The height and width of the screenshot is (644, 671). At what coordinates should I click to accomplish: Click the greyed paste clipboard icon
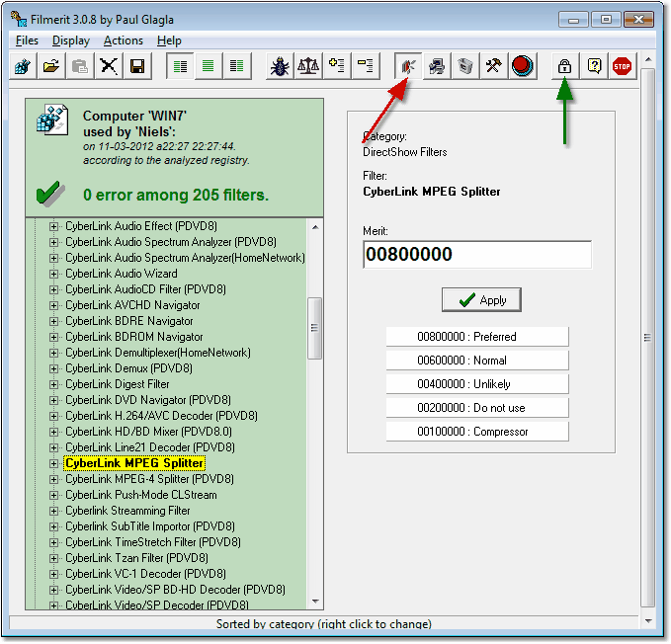click(80, 66)
